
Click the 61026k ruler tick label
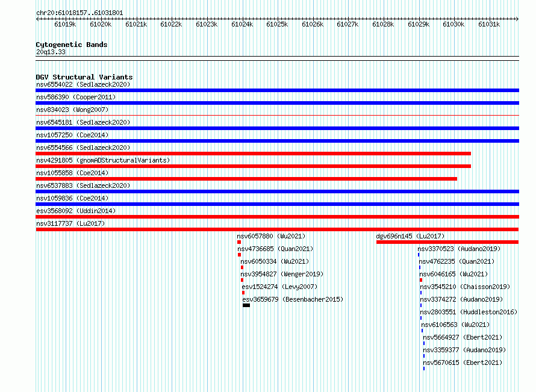click(x=313, y=24)
